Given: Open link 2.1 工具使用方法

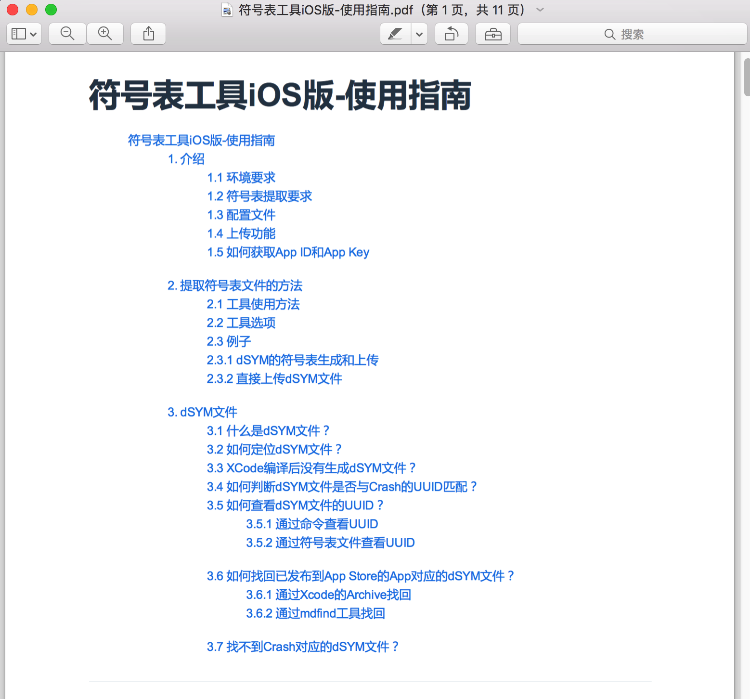Looking at the screenshot, I should 253,304.
